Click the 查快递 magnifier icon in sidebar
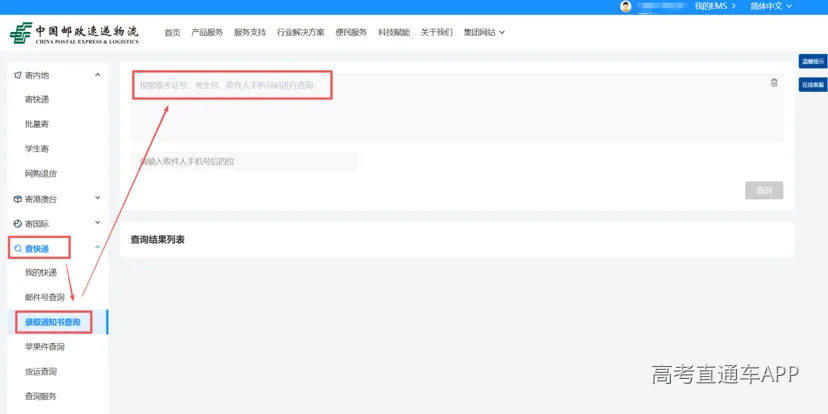Image resolution: width=828 pixels, height=414 pixels. coord(18,249)
